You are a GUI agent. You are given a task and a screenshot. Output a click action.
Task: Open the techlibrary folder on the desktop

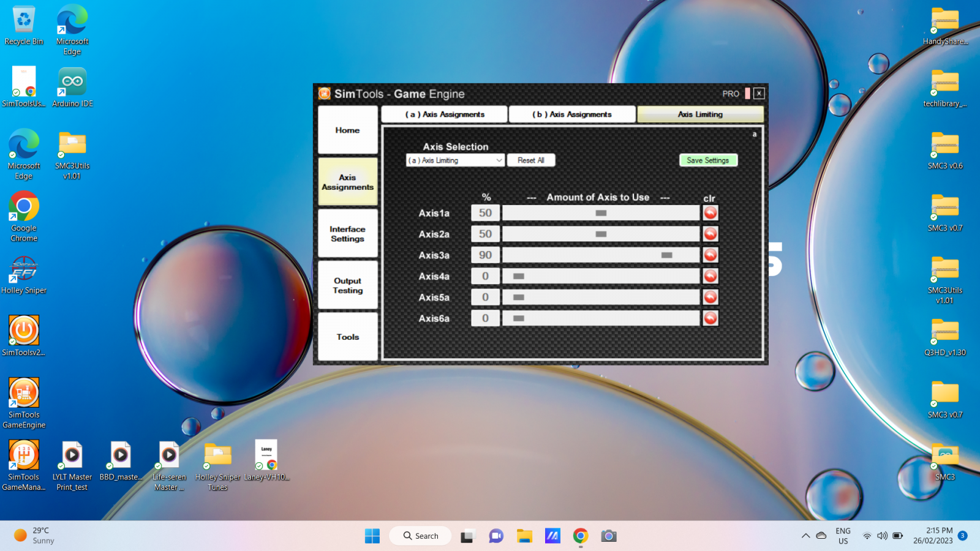click(945, 88)
